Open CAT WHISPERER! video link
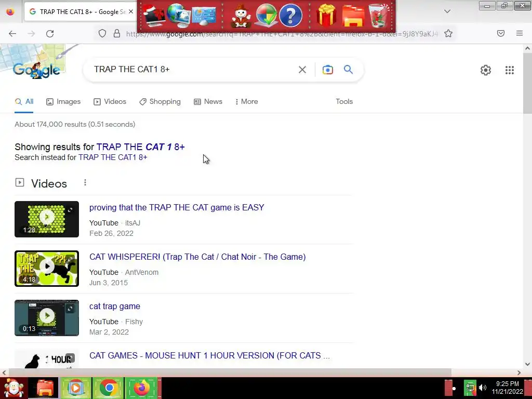 (197, 257)
